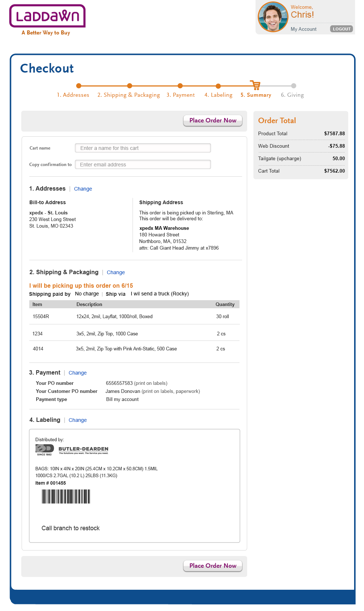Viewport: 364px width, 611px height.
Task: Click the grey Giving step marker dot
Action: click(x=294, y=86)
